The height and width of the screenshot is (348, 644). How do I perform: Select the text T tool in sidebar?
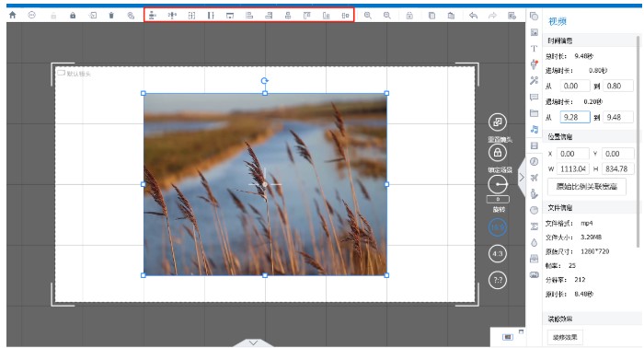(x=534, y=49)
